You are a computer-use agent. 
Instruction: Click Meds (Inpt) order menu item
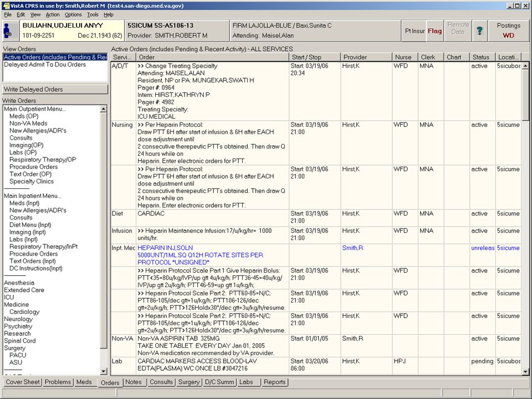[24, 203]
